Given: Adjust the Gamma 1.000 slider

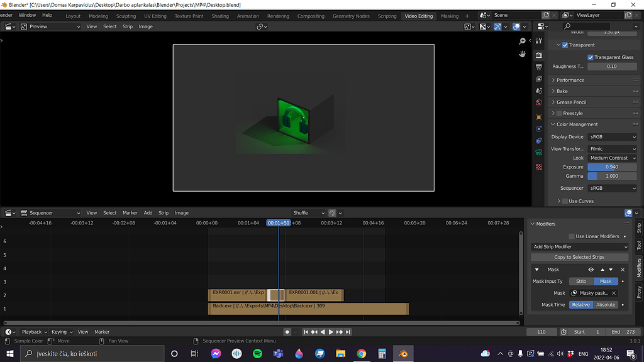Looking at the screenshot, I should 613,176.
